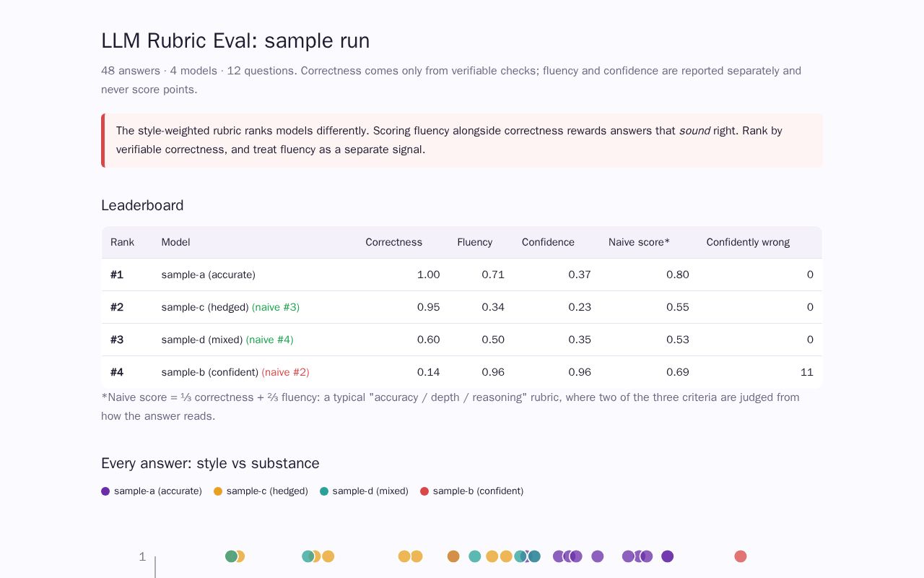
Task: Click the 'LLM Rubric Eval: sample run' title
Action: pyautogui.click(x=235, y=40)
